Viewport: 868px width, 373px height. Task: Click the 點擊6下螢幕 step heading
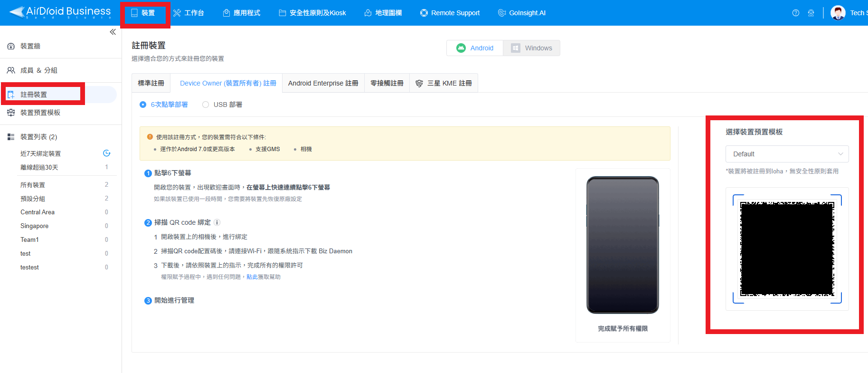172,173
